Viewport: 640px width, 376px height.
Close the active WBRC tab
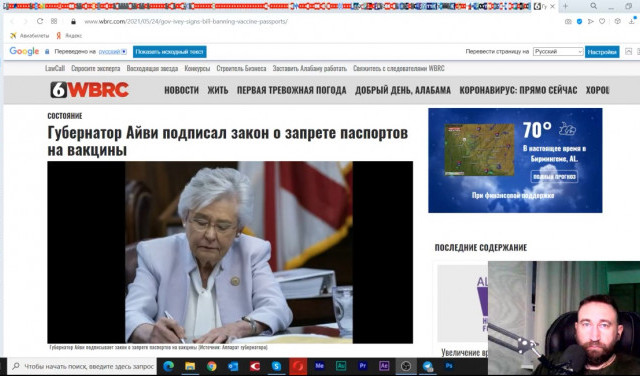(552, 7)
